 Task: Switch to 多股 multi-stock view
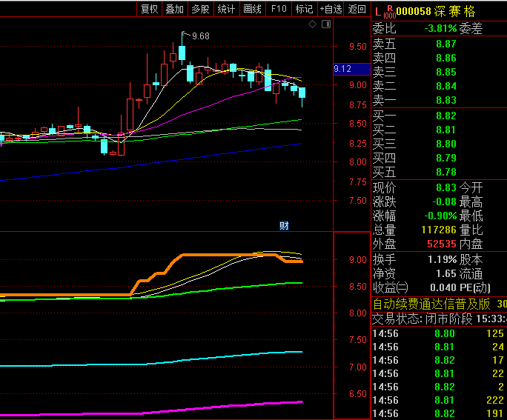tap(200, 9)
